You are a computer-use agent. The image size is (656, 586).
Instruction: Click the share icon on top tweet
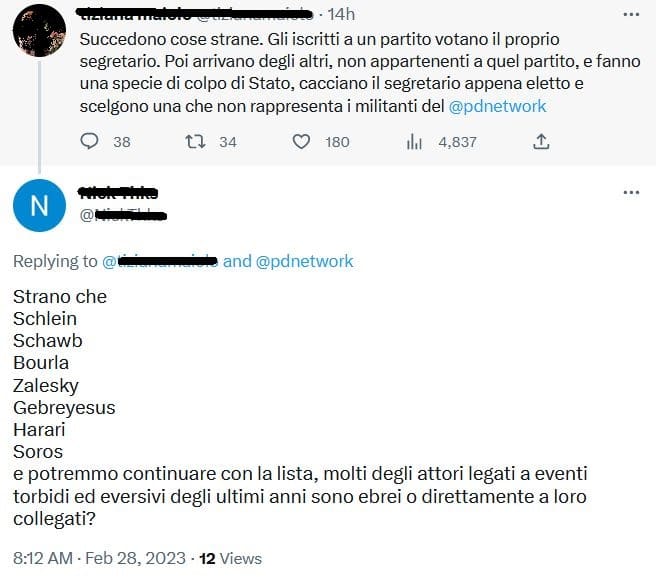(x=541, y=142)
